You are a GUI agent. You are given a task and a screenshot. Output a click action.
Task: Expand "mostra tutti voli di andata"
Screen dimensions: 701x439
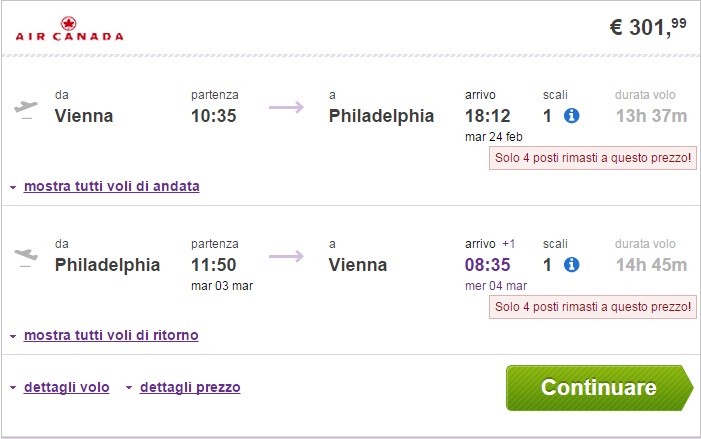coord(111,186)
